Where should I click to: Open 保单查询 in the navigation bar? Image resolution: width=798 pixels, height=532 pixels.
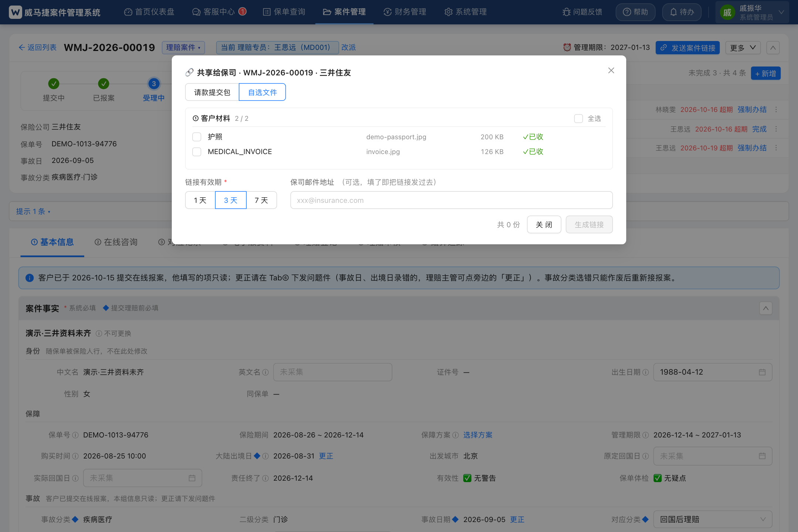[x=284, y=12]
